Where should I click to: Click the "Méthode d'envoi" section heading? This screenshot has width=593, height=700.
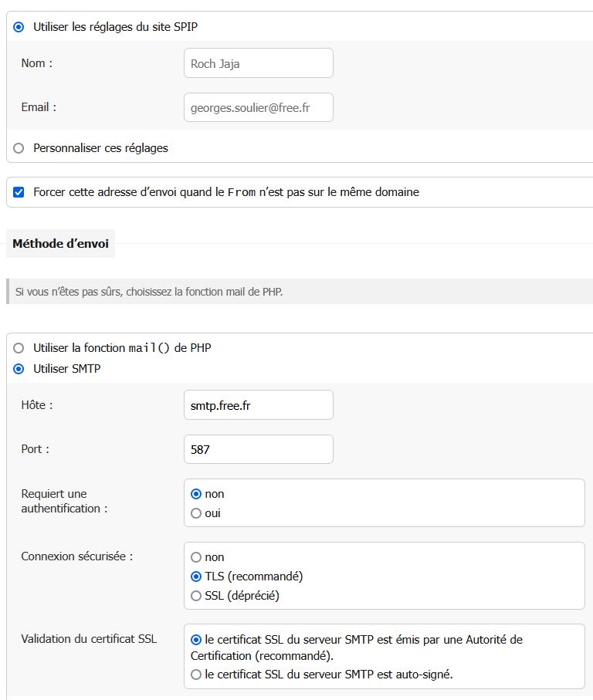(61, 243)
